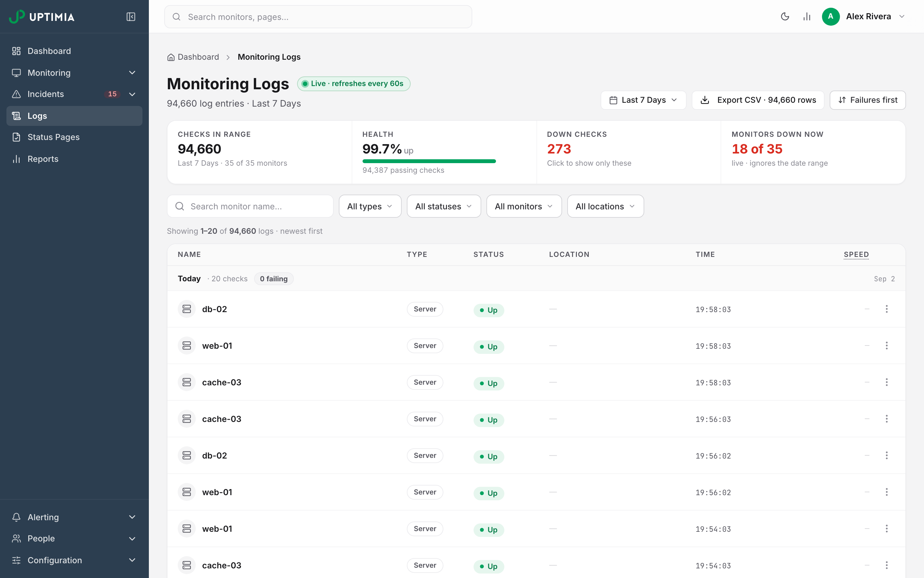Click the SPEED column header
The width and height of the screenshot is (924, 578).
[x=856, y=255]
